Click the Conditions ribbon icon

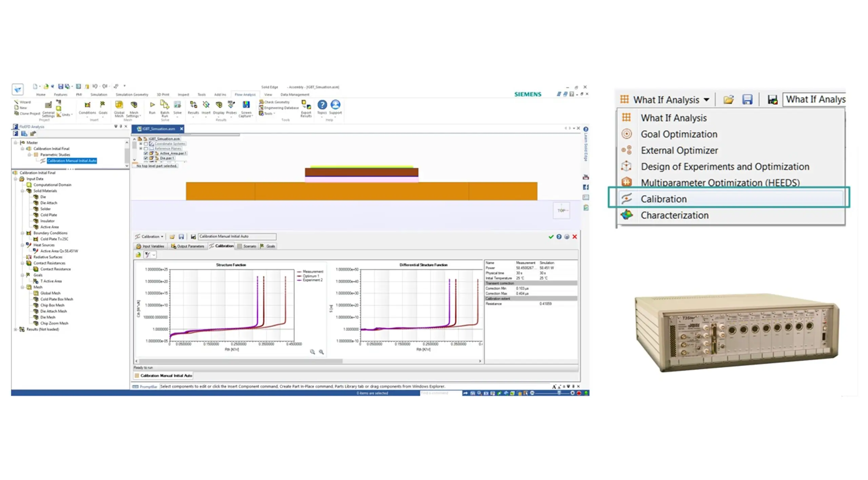[87, 108]
